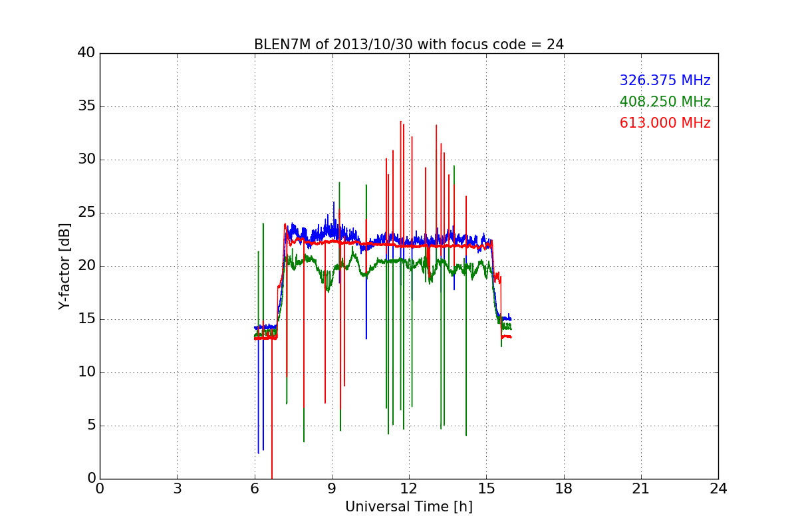Click the x-axis tick label 9
This screenshot has width=798, height=532.
coord(332,489)
